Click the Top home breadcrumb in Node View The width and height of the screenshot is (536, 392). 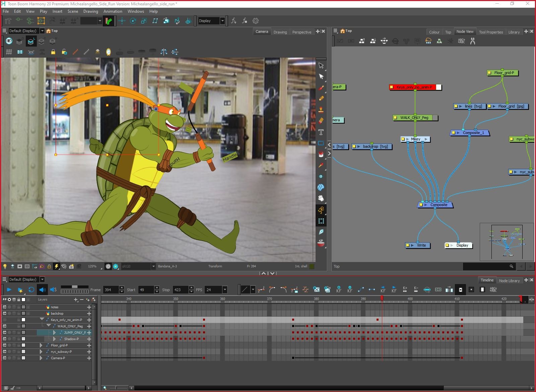pyautogui.click(x=346, y=31)
